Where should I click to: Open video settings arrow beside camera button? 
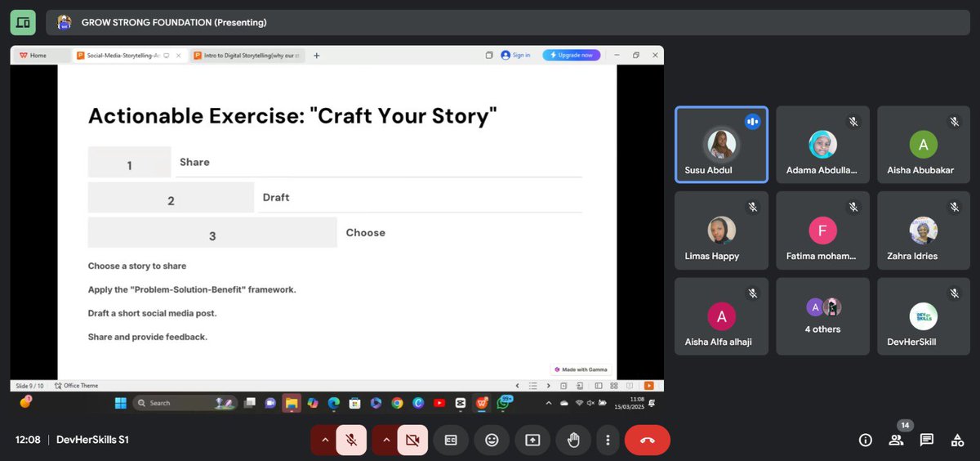(x=385, y=440)
